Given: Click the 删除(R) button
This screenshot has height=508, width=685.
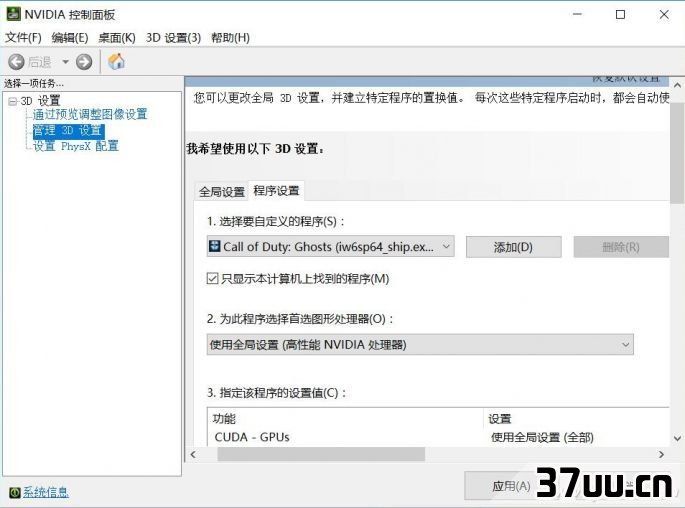Looking at the screenshot, I should (x=621, y=247).
